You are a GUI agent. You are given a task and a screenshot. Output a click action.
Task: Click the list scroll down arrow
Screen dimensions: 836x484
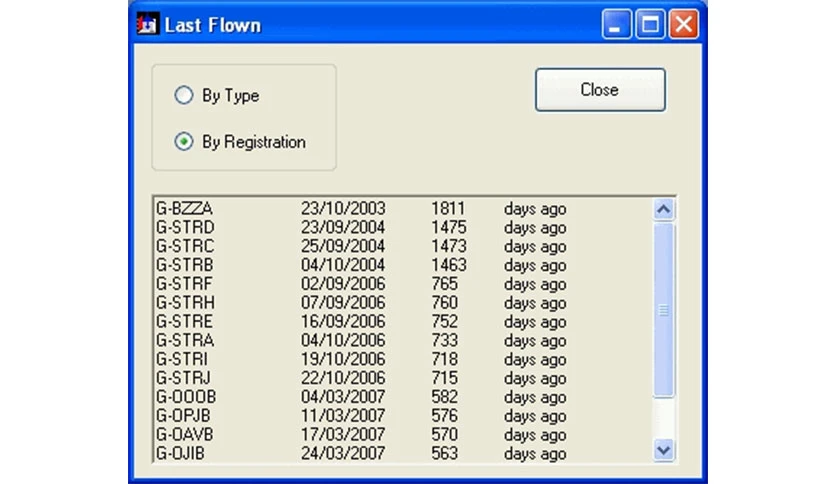(663, 450)
